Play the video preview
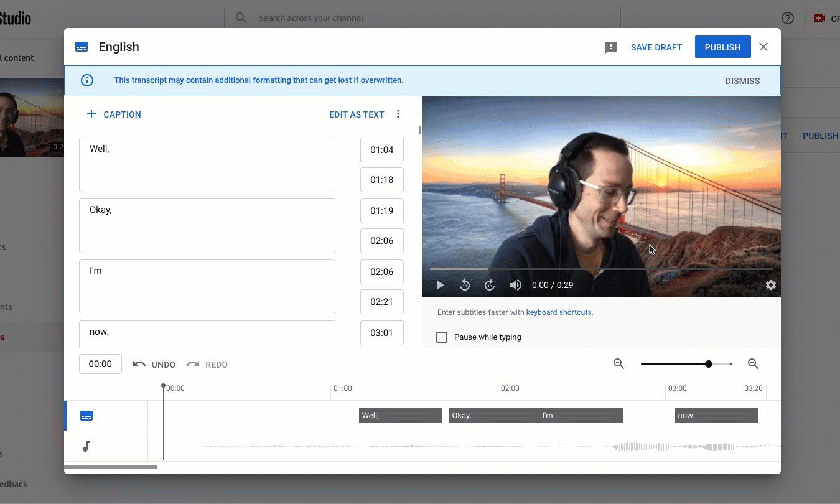The height and width of the screenshot is (504, 840). click(x=441, y=285)
